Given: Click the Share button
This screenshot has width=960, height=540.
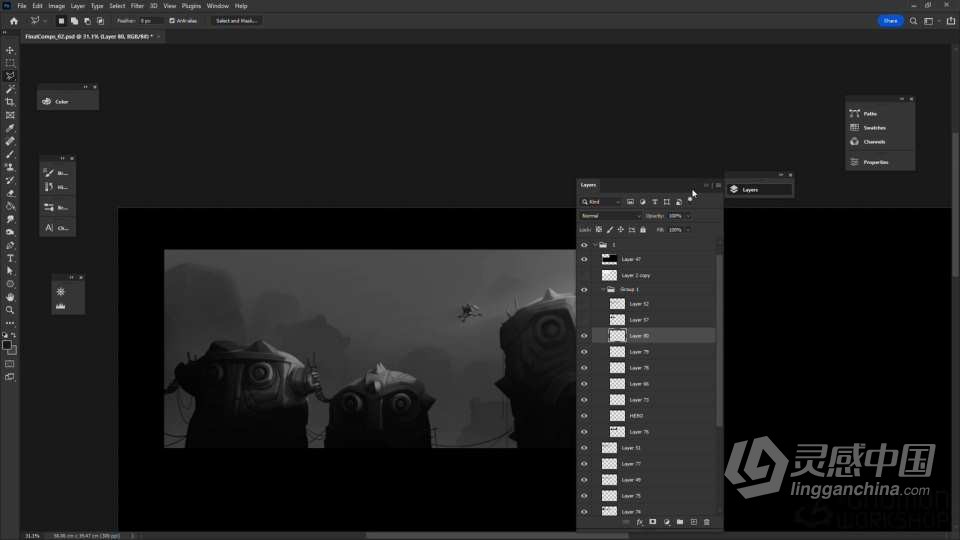Looking at the screenshot, I should coord(890,21).
